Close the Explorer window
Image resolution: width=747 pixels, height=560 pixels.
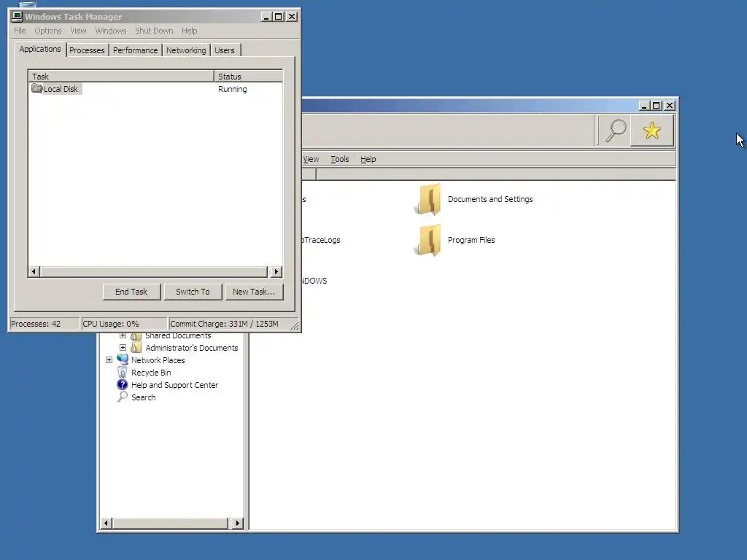coord(670,105)
